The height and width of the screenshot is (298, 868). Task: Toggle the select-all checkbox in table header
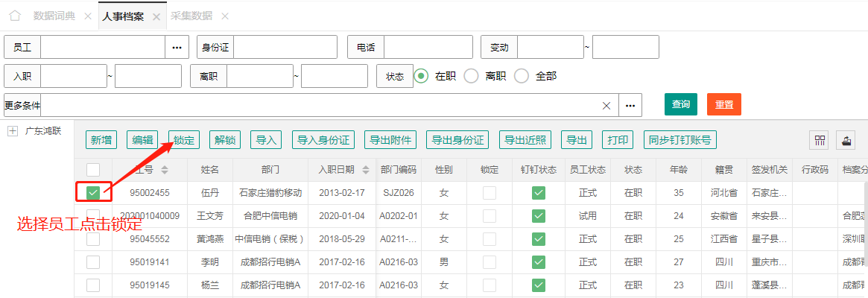click(x=93, y=170)
